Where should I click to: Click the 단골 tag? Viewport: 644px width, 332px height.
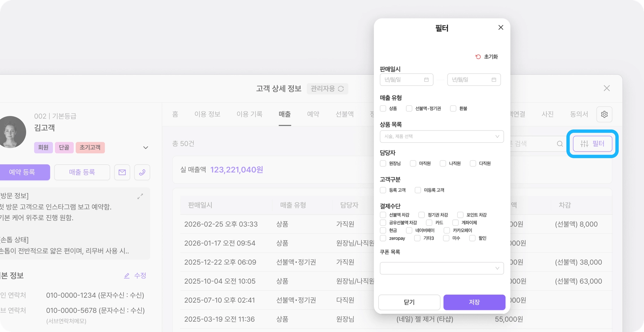point(64,147)
